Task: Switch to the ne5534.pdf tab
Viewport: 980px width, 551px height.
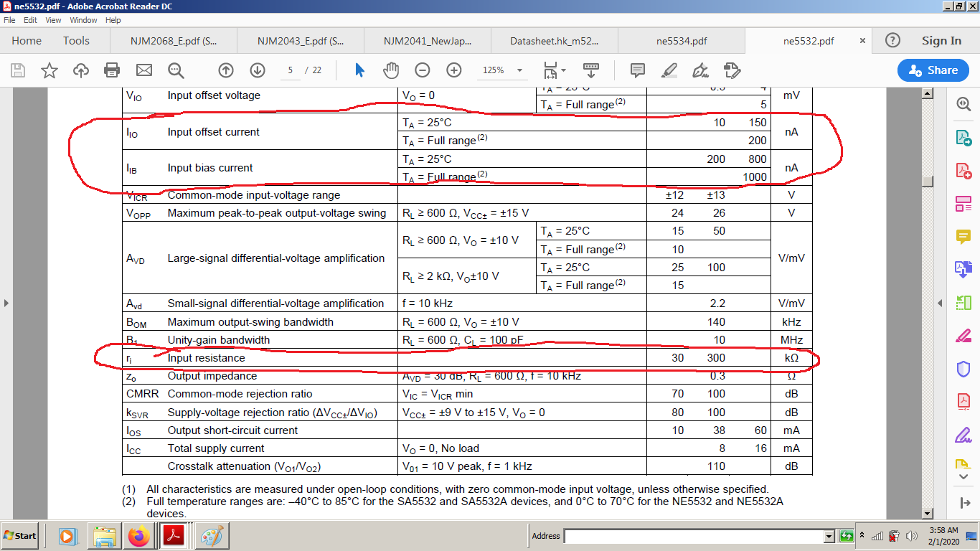Action: click(x=681, y=41)
